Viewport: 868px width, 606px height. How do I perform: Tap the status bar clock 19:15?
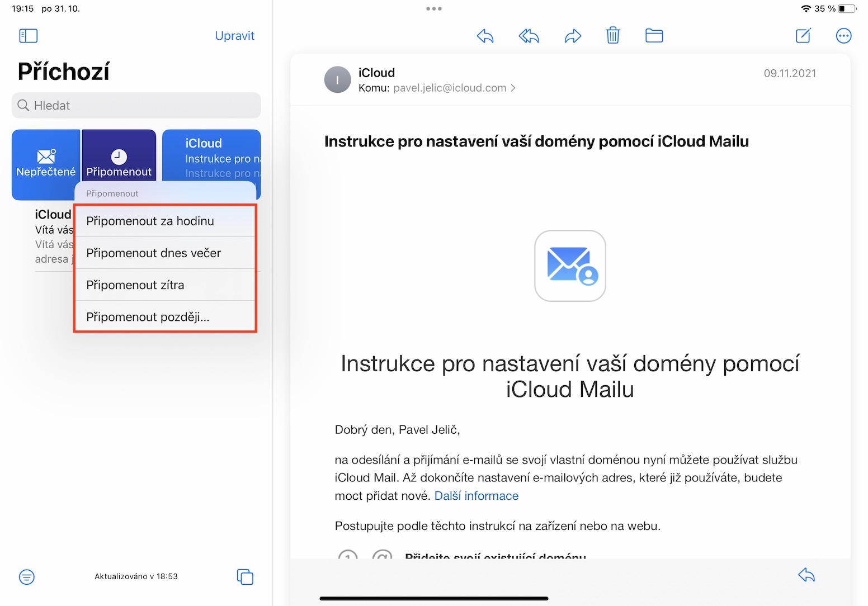[22, 8]
